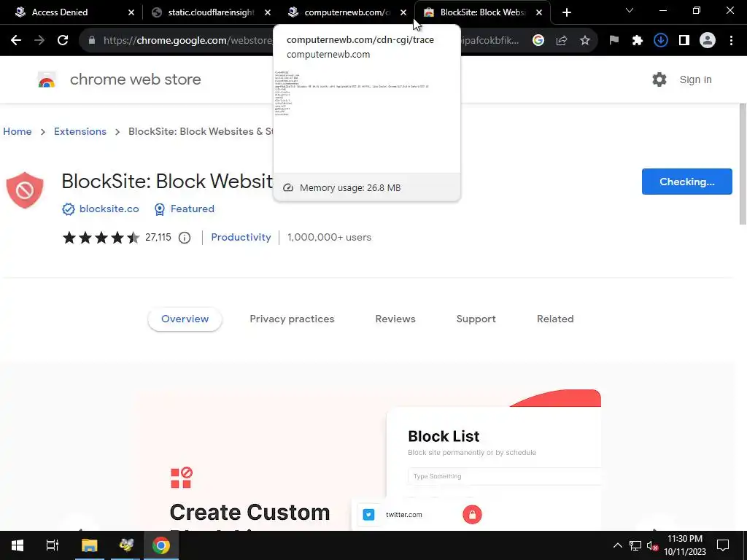
Task: Click the Type Something input field
Action: pyautogui.click(x=505, y=476)
